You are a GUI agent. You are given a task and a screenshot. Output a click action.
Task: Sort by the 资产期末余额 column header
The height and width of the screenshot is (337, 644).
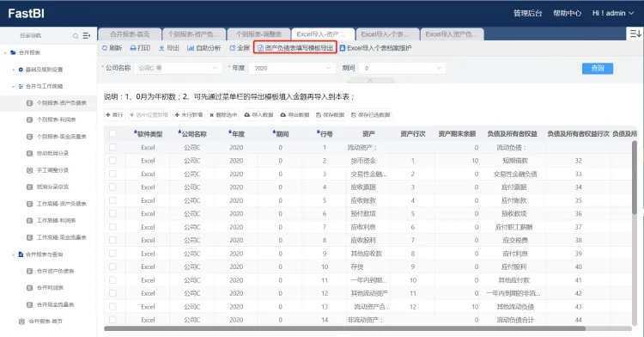coord(457,133)
